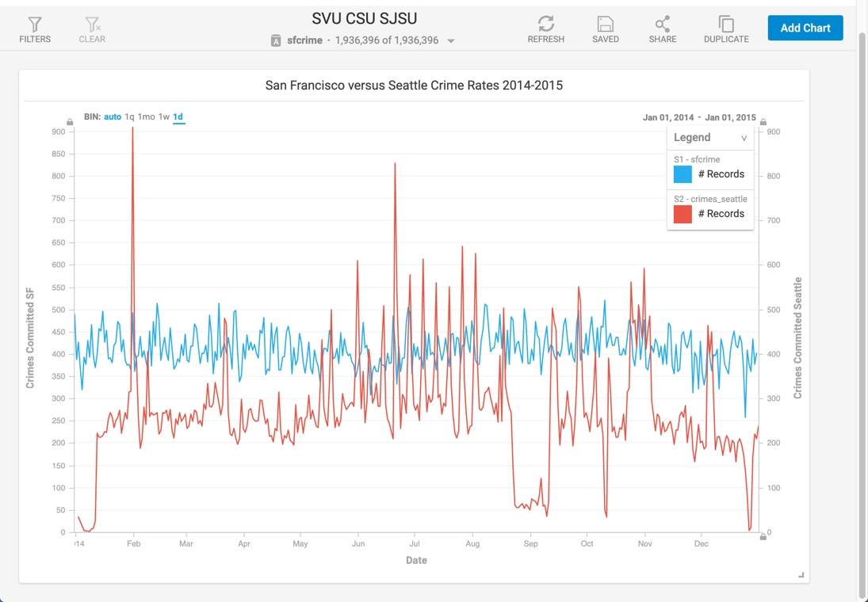Viewport: 868px width, 602px height.
Task: Toggle the right Y-axis top lock
Action: click(763, 122)
